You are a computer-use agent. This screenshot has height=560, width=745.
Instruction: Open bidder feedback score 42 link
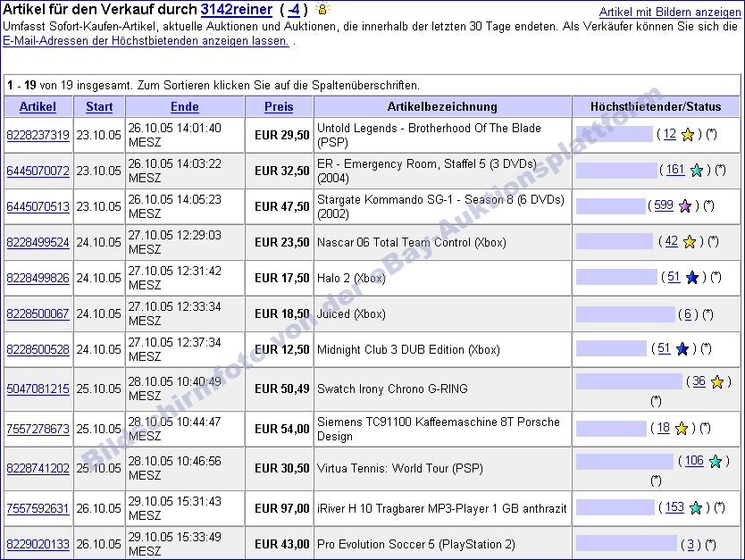point(672,241)
